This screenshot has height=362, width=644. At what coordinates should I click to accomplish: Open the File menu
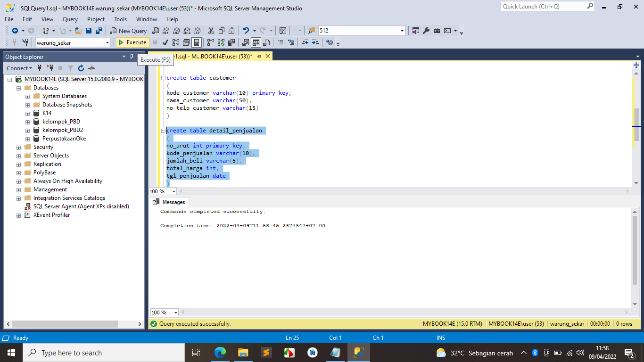pos(9,19)
